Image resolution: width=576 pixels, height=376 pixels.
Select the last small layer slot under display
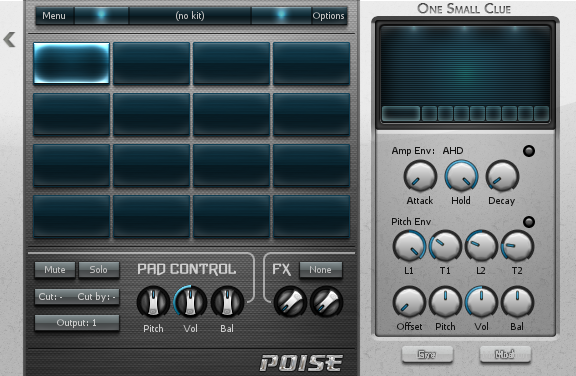pyautogui.click(x=541, y=113)
